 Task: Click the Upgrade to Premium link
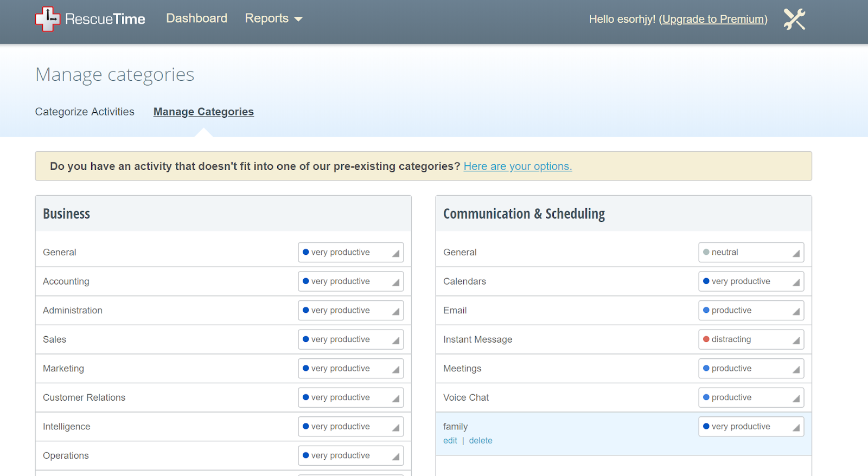pyautogui.click(x=713, y=20)
